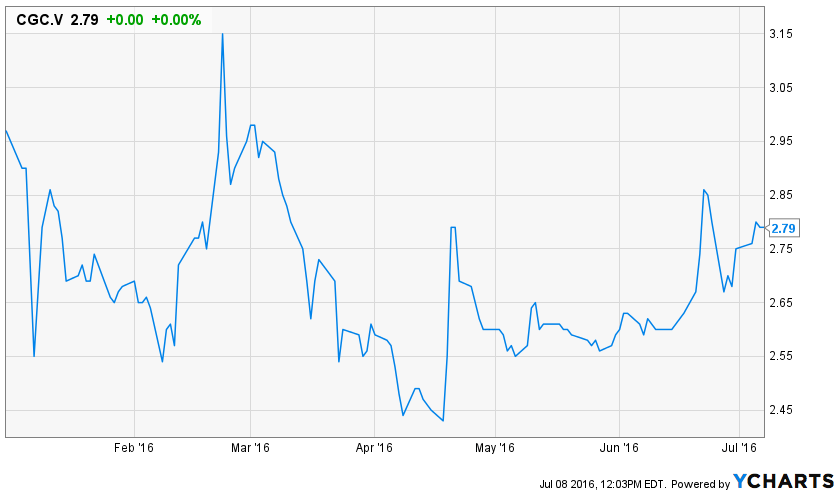The width and height of the screenshot is (839, 493).
Task: Click the green +0.00 price change value
Action: pos(124,20)
